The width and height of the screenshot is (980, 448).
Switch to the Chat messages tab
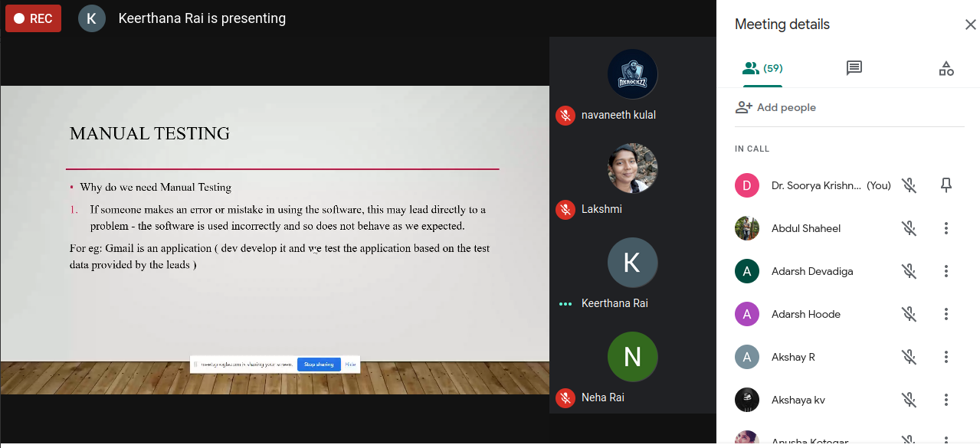coord(854,68)
